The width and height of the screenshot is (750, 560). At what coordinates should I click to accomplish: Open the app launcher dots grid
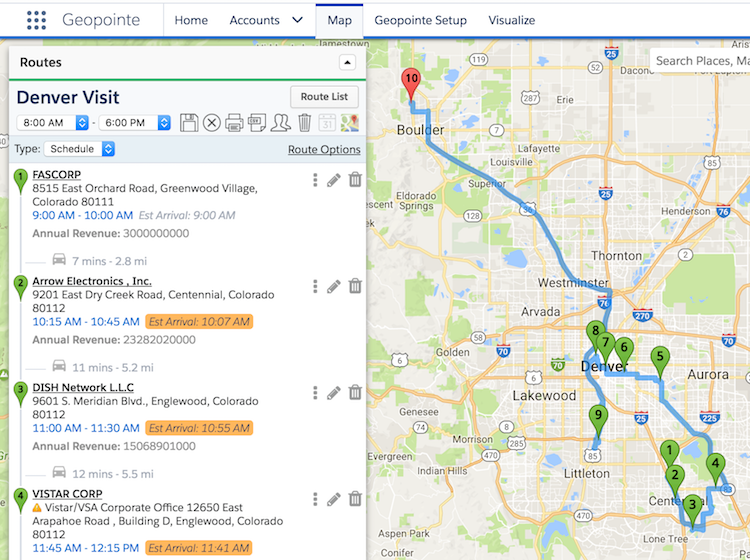click(36, 20)
